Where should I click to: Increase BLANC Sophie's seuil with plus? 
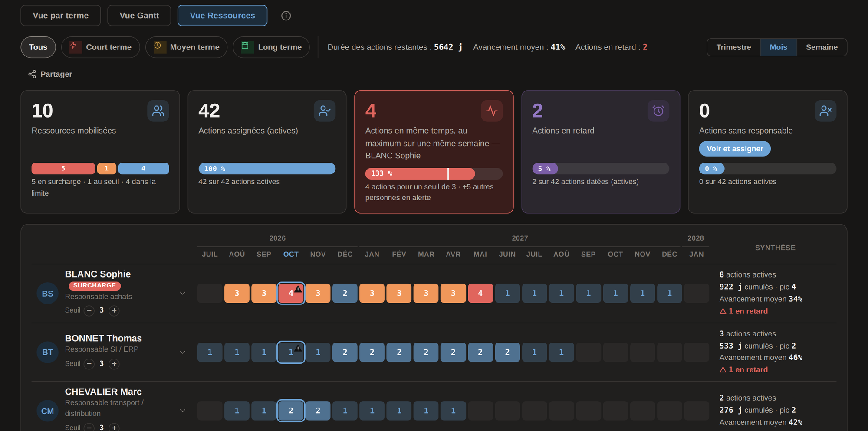(x=114, y=310)
